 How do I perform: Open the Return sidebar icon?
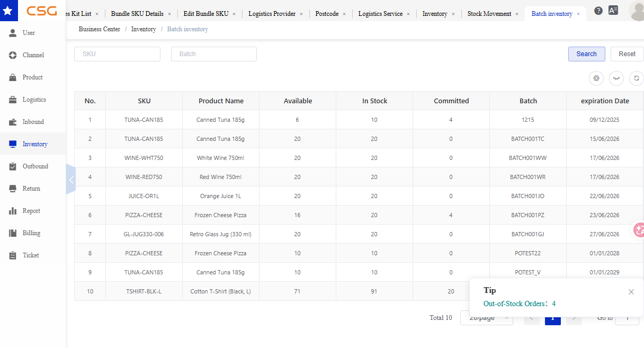point(13,189)
